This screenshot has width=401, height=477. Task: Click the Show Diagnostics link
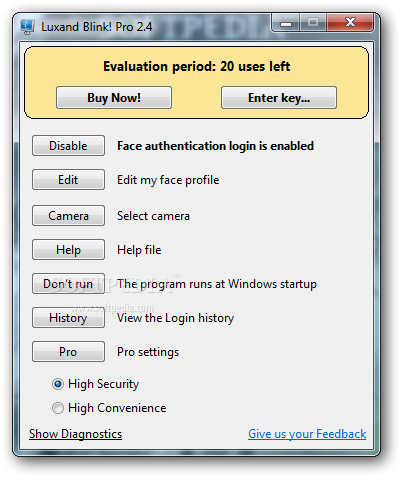[75, 434]
